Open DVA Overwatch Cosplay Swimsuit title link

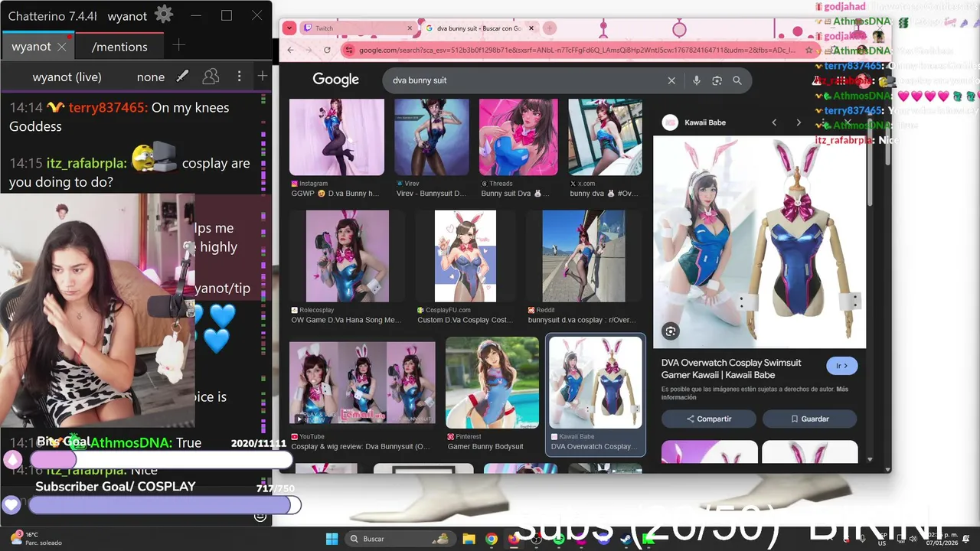point(731,369)
